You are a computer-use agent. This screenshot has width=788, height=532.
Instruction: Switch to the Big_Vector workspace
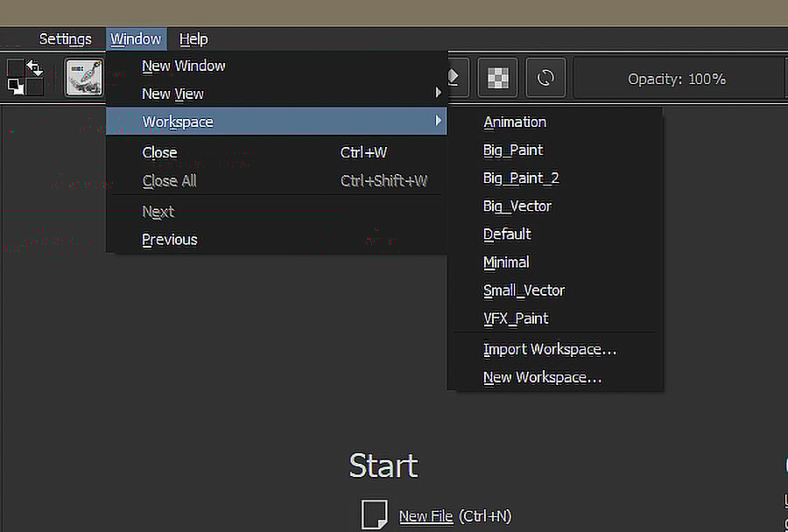pos(555,206)
